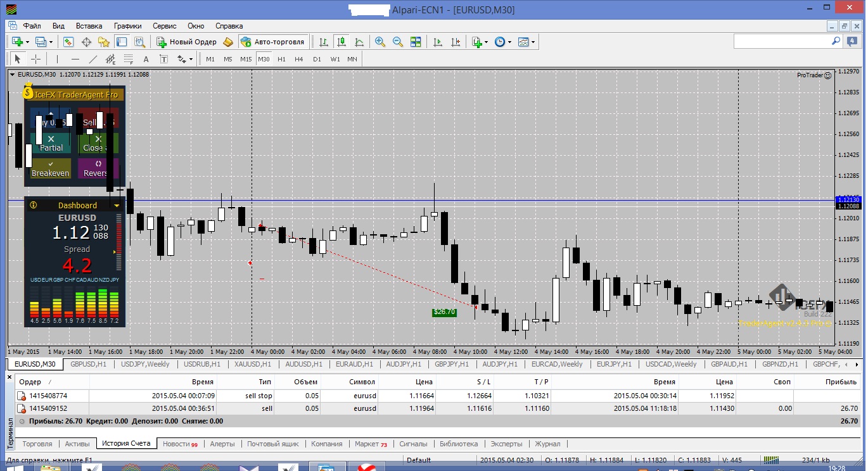Open the MQL5 community chat icon

tap(852, 41)
